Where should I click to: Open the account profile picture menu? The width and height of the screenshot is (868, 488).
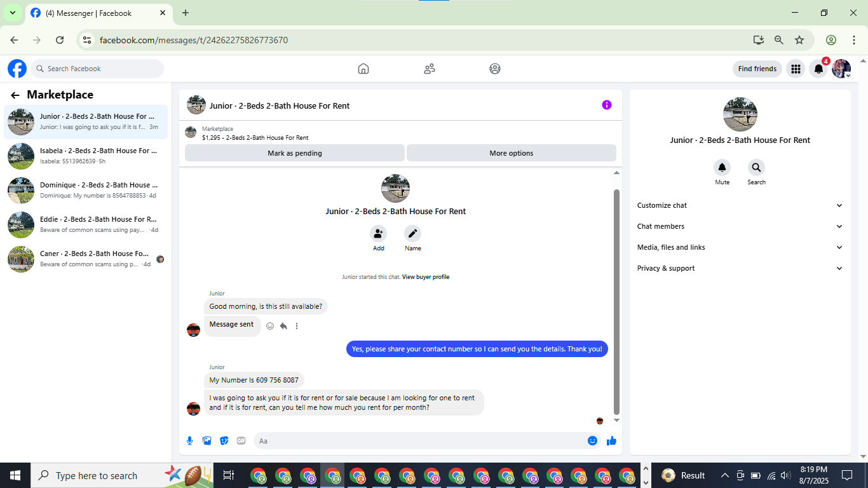point(841,69)
